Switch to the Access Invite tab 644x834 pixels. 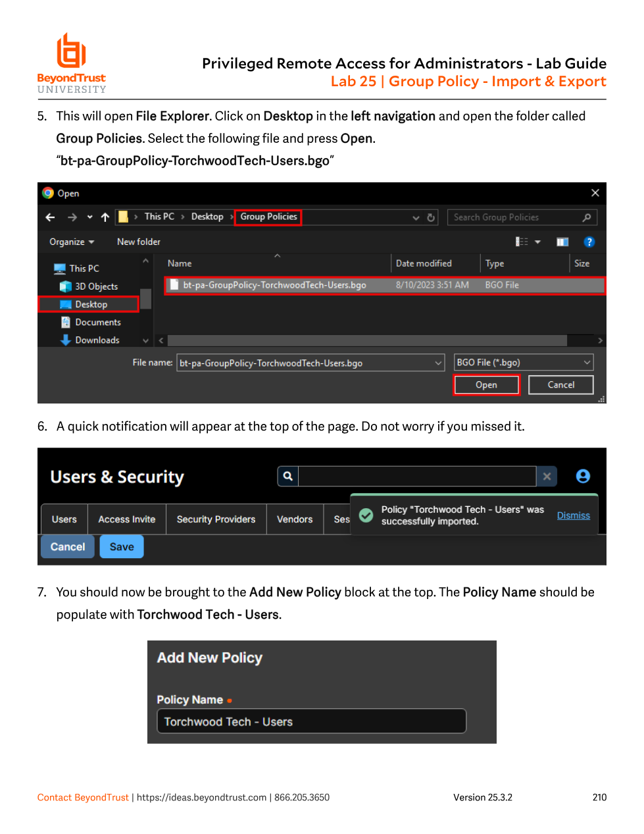127,519
